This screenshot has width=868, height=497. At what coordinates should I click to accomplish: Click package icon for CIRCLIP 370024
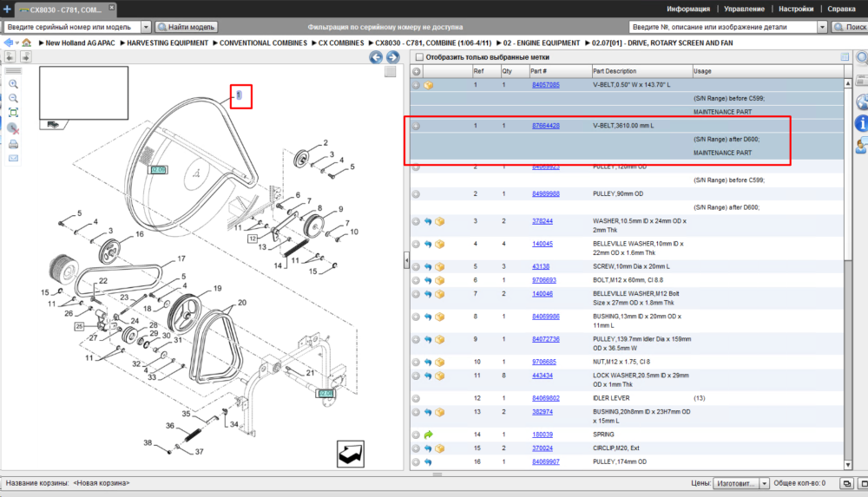(x=439, y=448)
